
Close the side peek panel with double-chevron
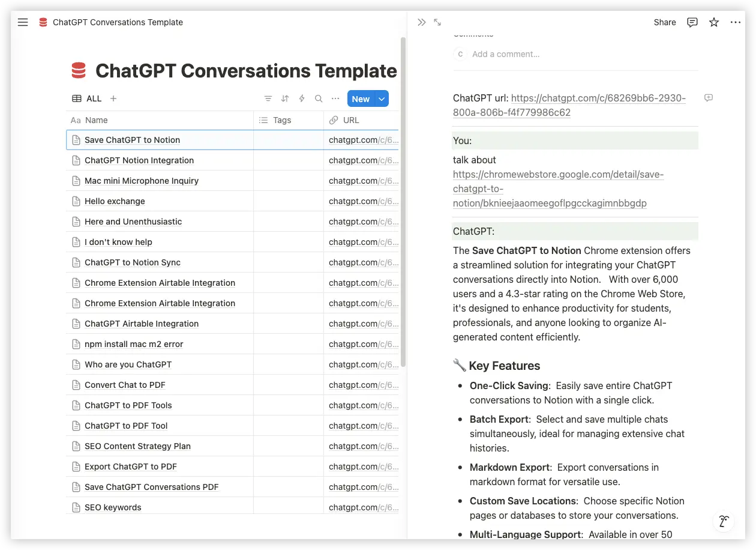click(421, 22)
